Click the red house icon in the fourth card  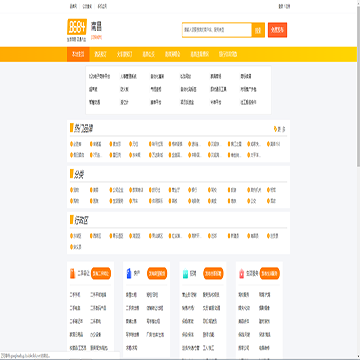coord(242,274)
